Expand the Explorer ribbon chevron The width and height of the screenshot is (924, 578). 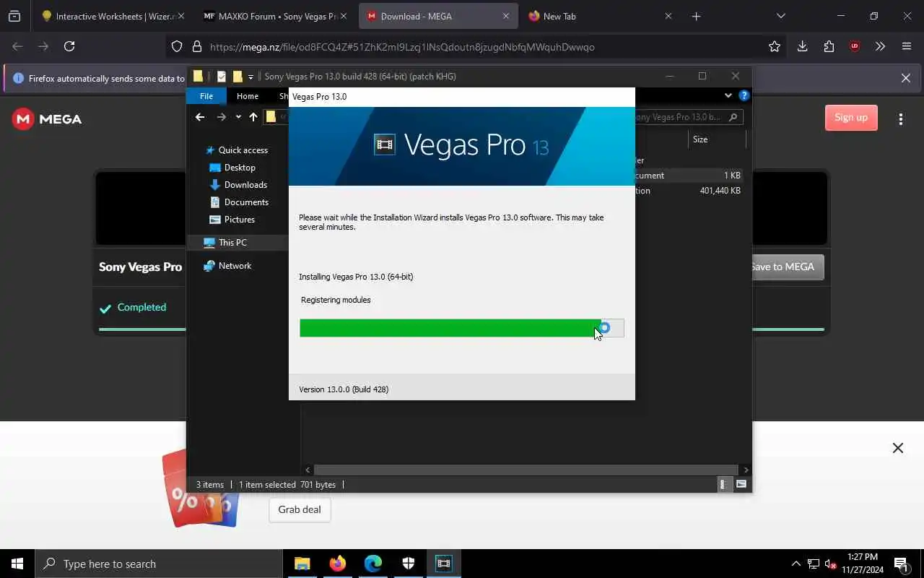(728, 95)
